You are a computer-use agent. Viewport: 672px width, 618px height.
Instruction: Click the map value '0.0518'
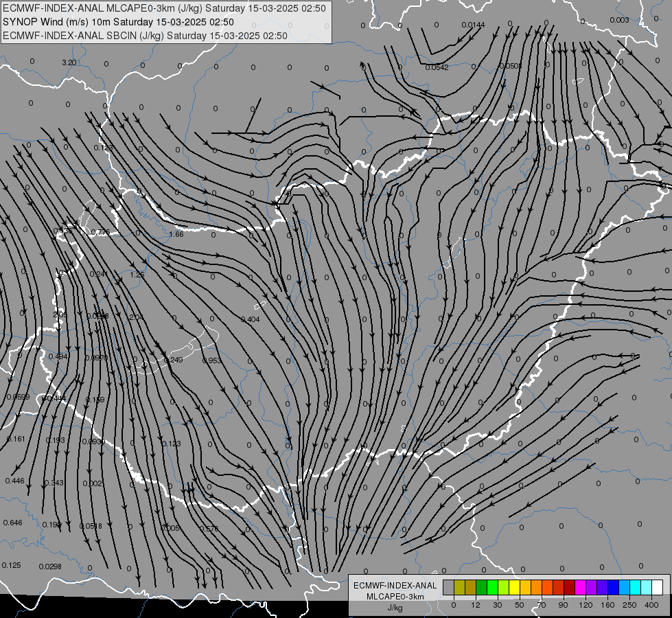pyautogui.click(x=91, y=526)
